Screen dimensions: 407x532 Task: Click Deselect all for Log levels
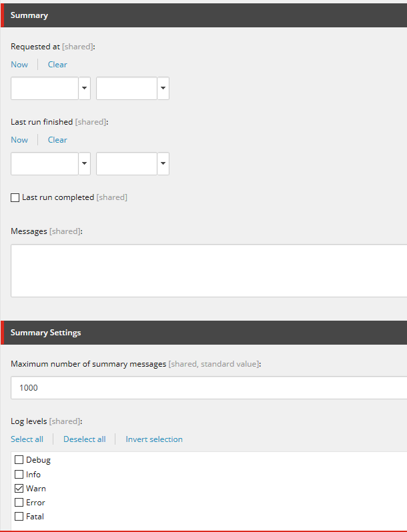click(84, 439)
